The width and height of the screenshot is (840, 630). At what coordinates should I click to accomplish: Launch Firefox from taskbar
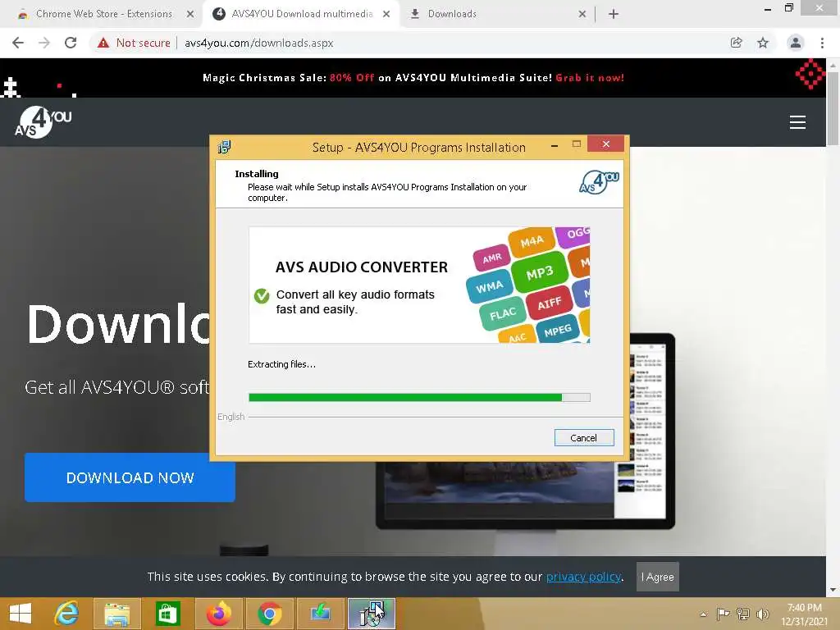218,614
